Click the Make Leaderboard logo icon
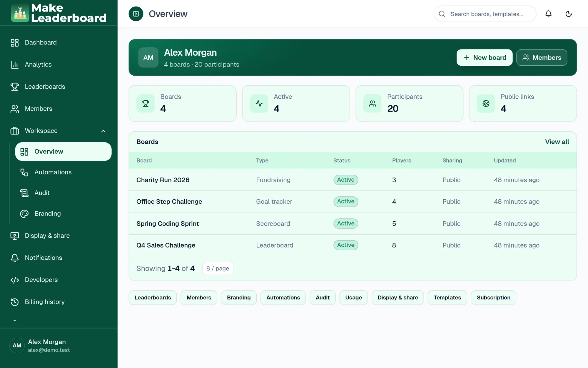588x368 pixels. [x=20, y=13]
